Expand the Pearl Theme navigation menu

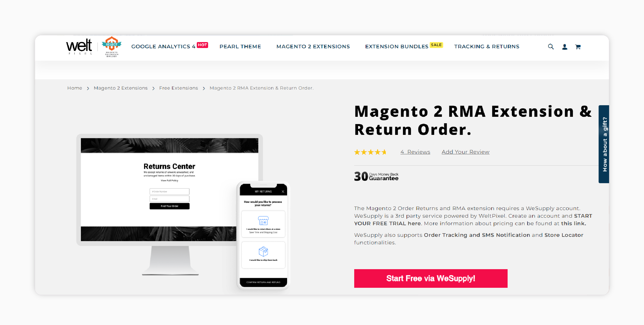pyautogui.click(x=241, y=46)
